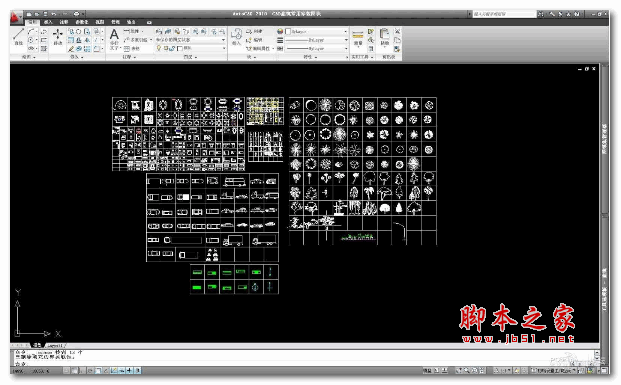Toggle lineweight display in the status bar
The height and width of the screenshot is (385, 621).
130,371
